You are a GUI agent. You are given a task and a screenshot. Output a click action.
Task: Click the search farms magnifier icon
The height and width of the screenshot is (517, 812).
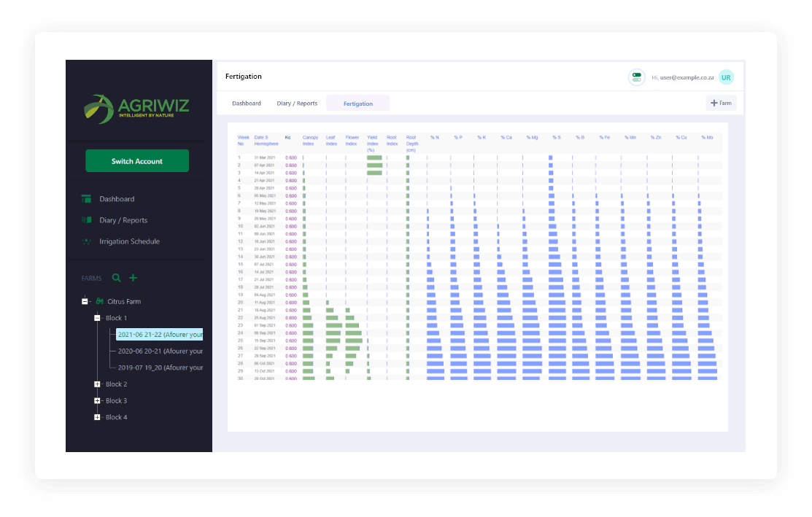pyautogui.click(x=117, y=278)
